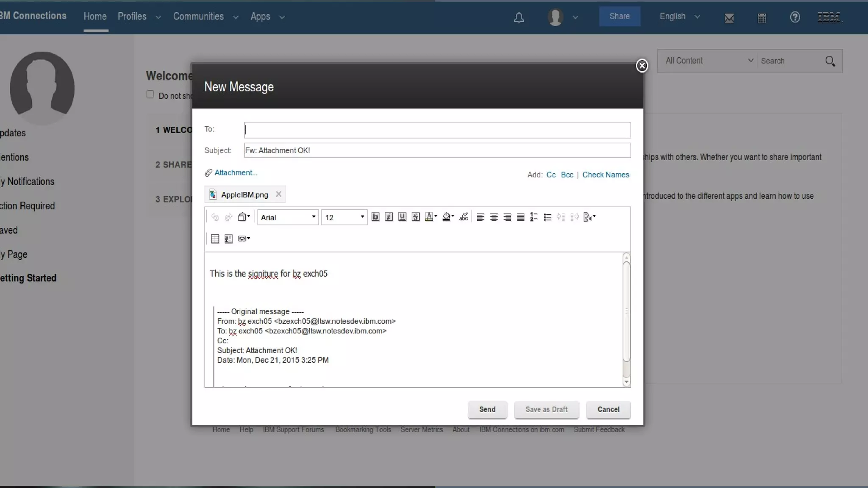This screenshot has height=488, width=868.
Task: Open the calendar icon in header
Action: [762, 18]
